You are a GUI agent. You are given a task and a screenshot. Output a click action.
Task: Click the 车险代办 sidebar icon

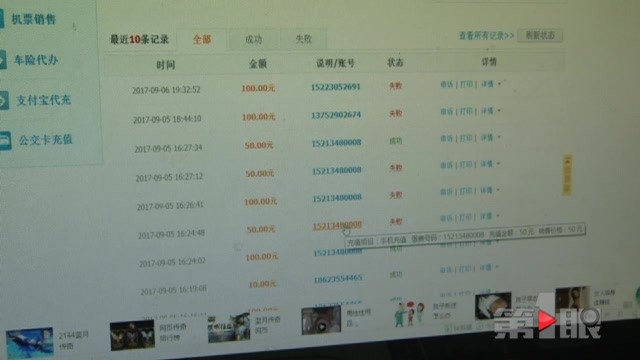[3, 60]
